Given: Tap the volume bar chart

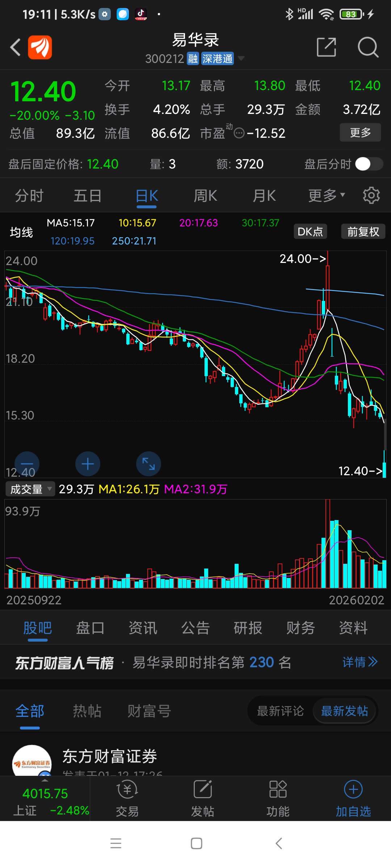Looking at the screenshot, I should 195,544.
